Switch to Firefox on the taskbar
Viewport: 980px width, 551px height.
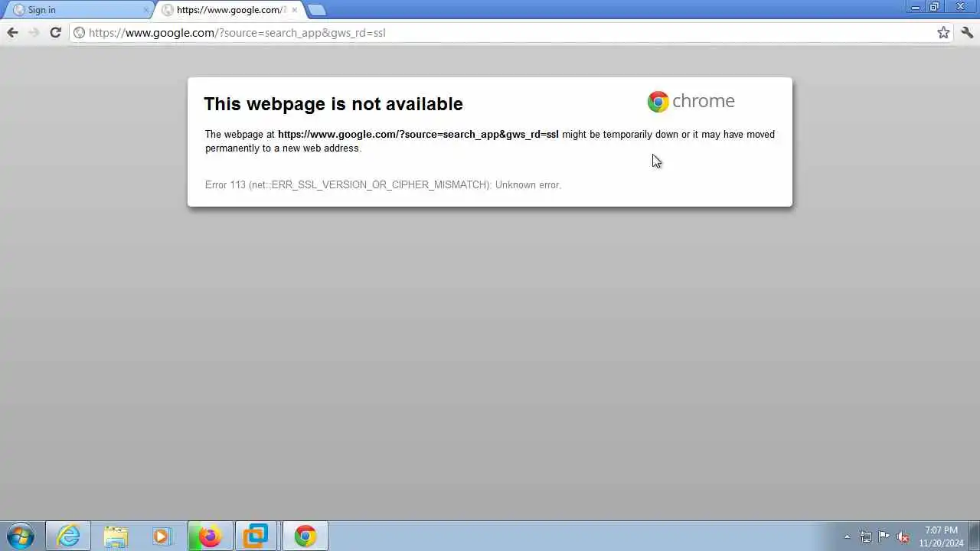210,536
